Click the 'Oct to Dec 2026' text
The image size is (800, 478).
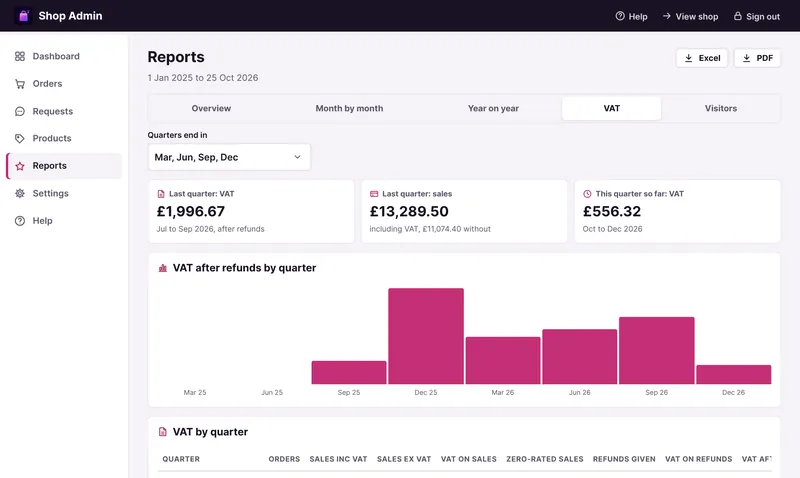[x=612, y=229]
